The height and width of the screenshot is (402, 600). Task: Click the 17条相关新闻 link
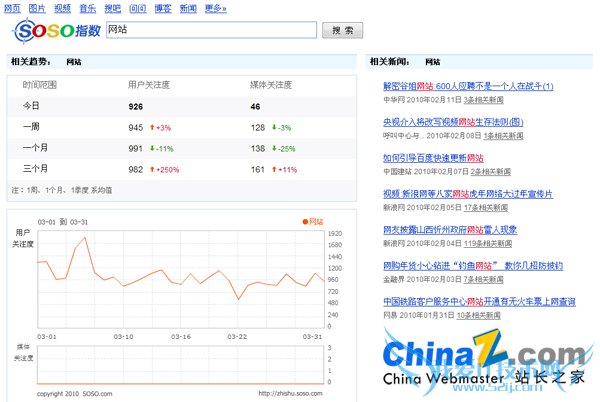pos(486,208)
